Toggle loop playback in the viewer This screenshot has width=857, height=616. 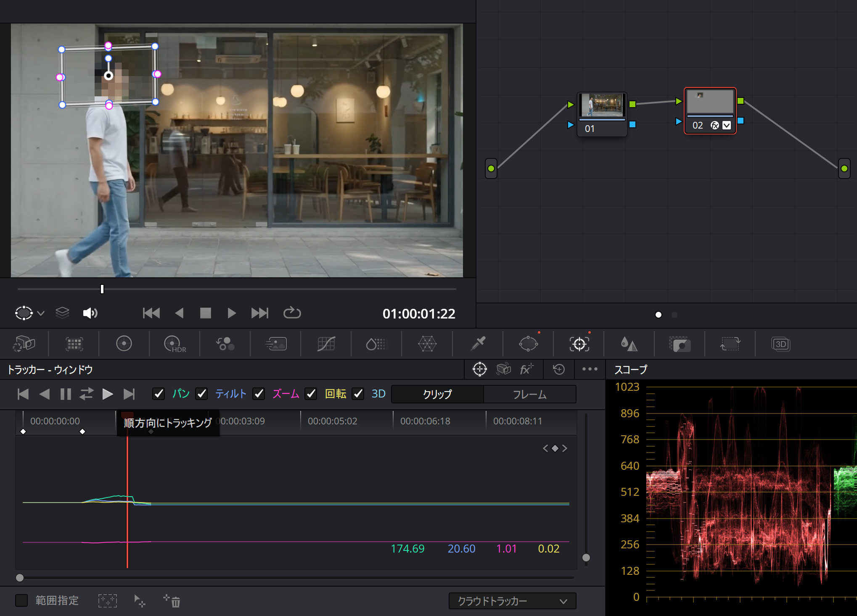(x=292, y=313)
